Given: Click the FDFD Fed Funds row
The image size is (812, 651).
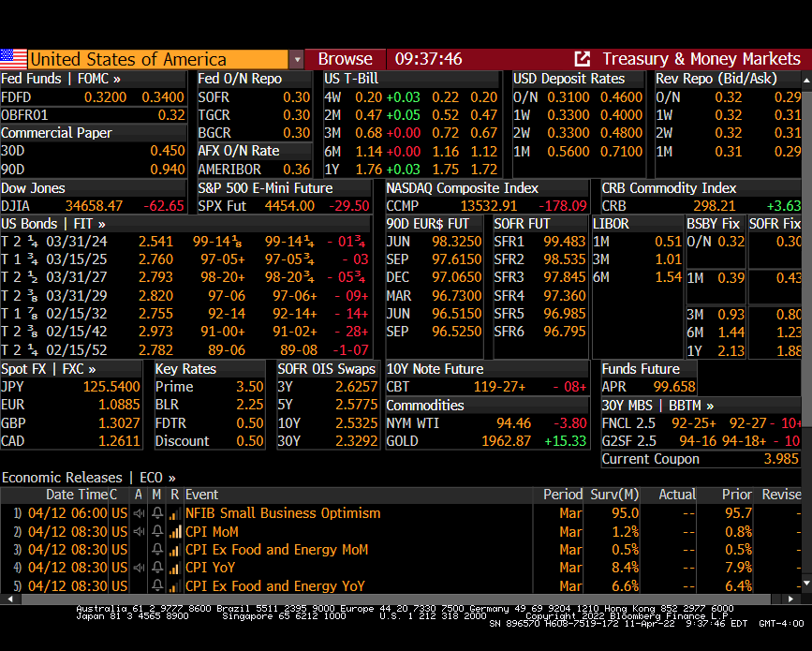Looking at the screenshot, I should tap(93, 96).
